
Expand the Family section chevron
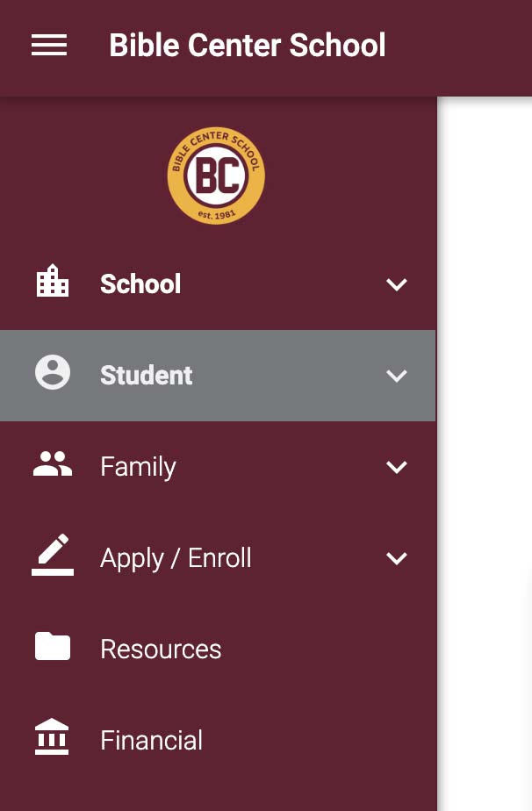397,467
